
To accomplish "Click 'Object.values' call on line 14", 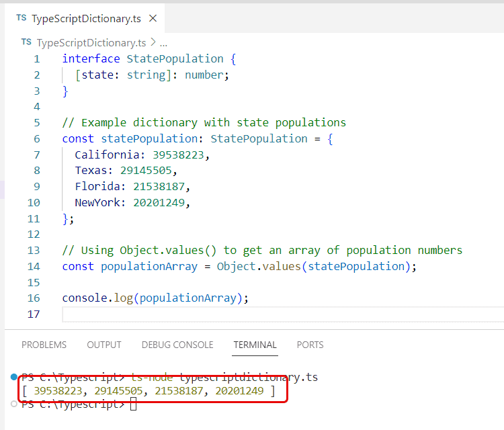I will point(259,267).
